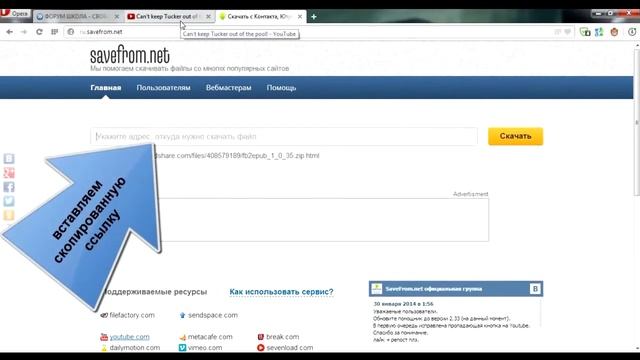Open the break.com resource link
The width and height of the screenshot is (640, 360).
282,337
